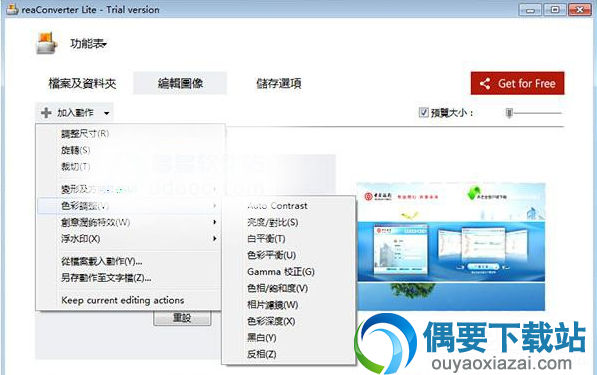Select Auto Contrast in the submenu

click(289, 206)
